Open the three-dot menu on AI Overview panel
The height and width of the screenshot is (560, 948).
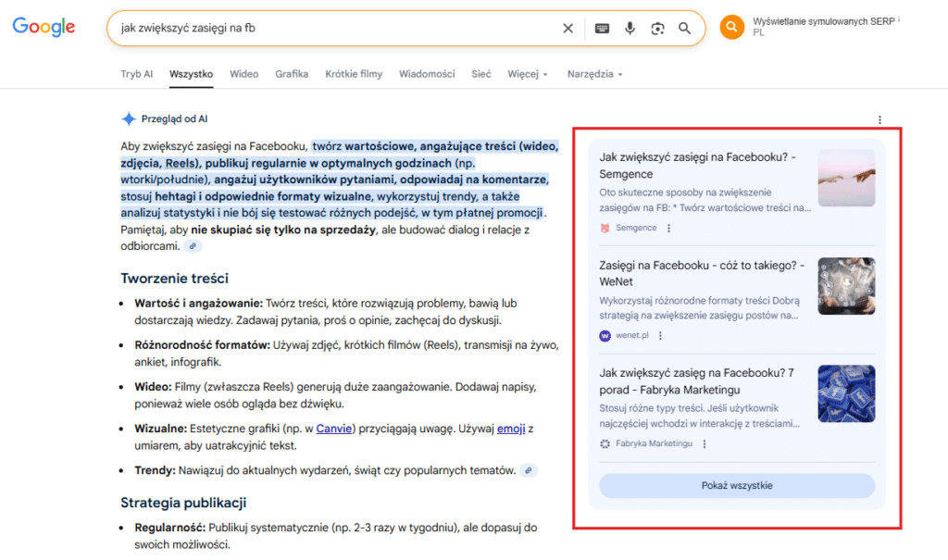click(x=879, y=119)
